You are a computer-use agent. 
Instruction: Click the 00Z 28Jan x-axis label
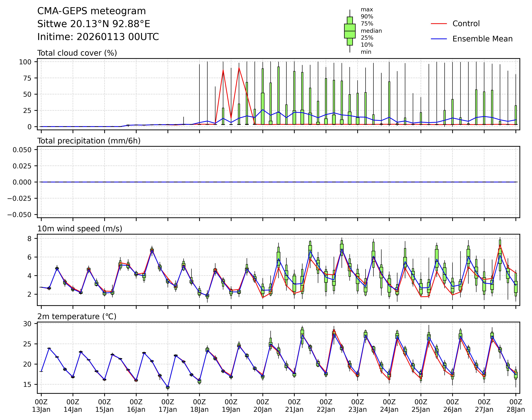(516, 406)
